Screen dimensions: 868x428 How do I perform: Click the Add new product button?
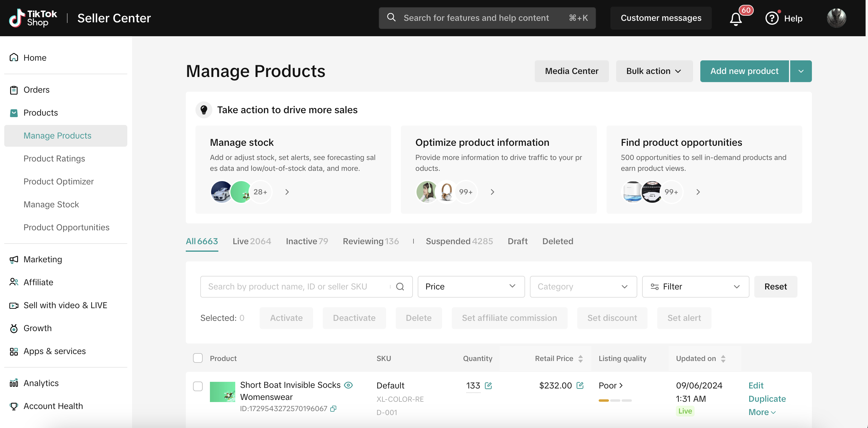pyautogui.click(x=744, y=71)
